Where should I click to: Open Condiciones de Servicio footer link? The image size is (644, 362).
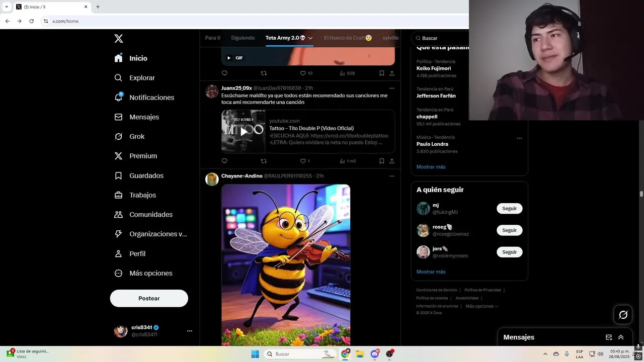point(437,290)
